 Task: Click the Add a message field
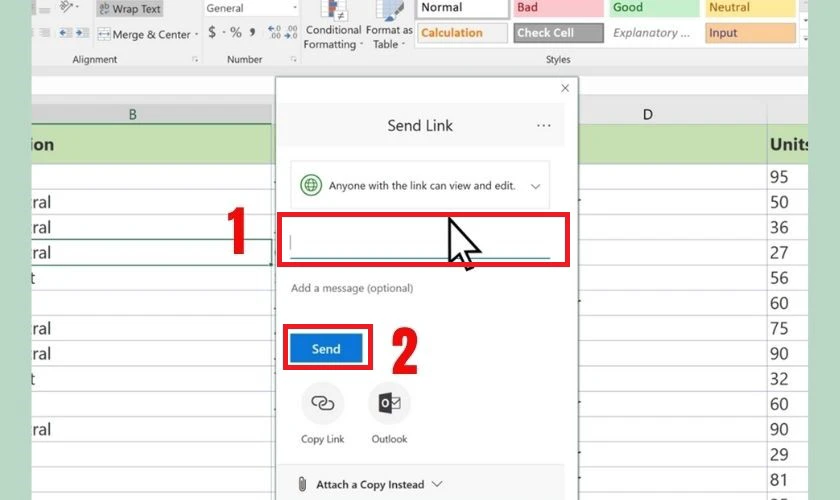tap(352, 288)
